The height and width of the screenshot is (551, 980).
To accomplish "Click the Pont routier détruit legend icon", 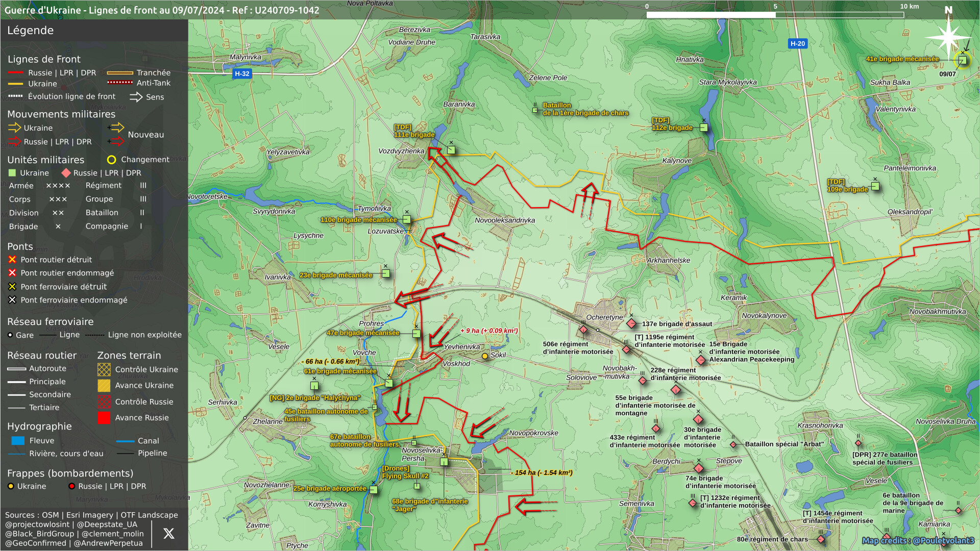I will [12, 260].
